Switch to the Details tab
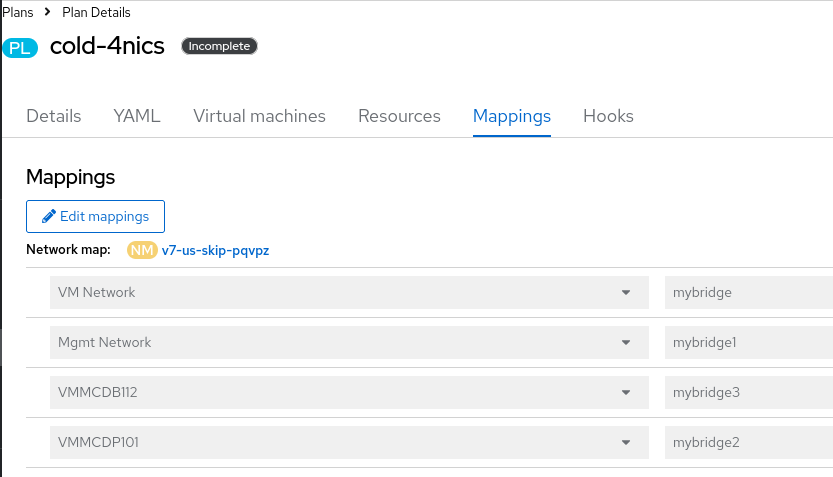Screen dimensions: 833x477 54,116
